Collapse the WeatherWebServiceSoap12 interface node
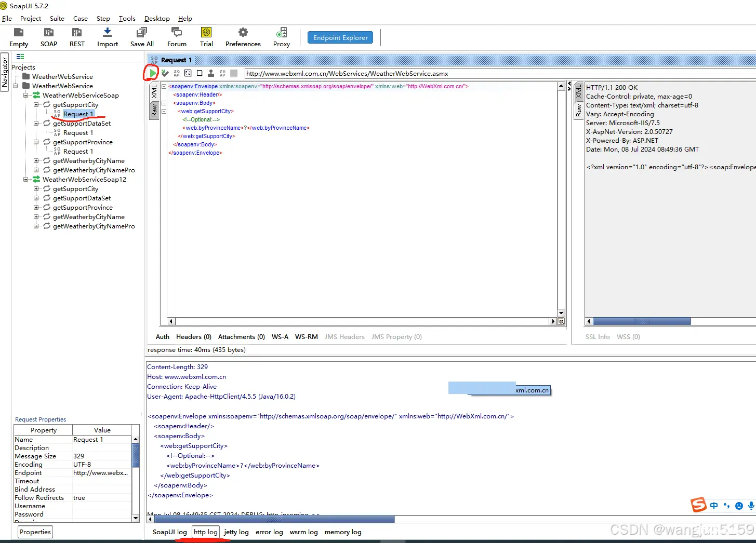Image resolution: width=756 pixels, height=543 pixels. pyautogui.click(x=26, y=179)
